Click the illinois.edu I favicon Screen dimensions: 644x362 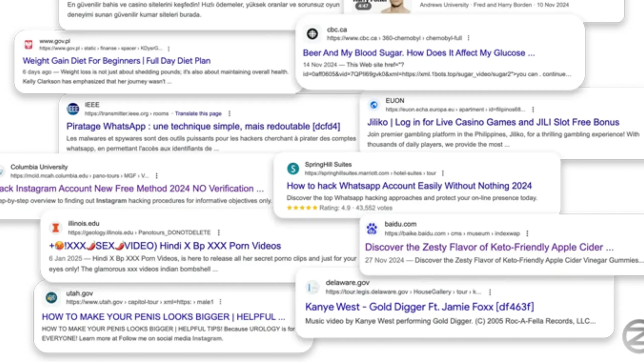coord(56,228)
